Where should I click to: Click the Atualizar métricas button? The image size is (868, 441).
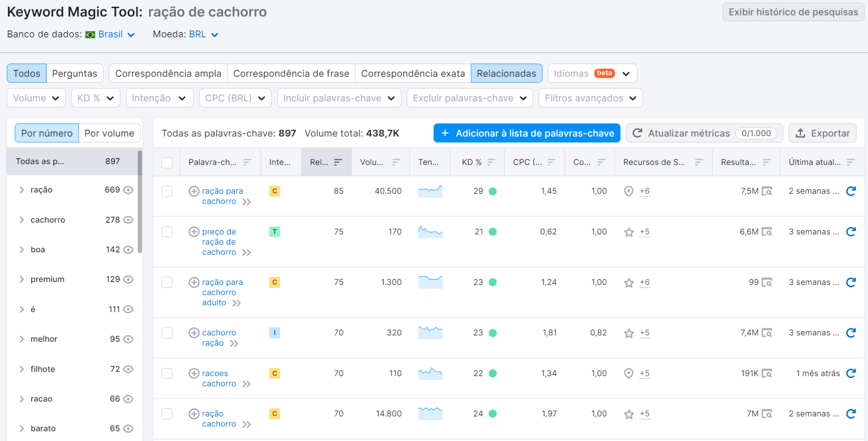click(x=704, y=133)
